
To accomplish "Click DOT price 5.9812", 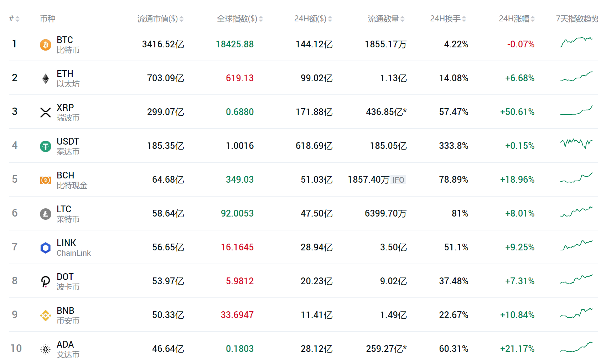I will [x=240, y=281].
